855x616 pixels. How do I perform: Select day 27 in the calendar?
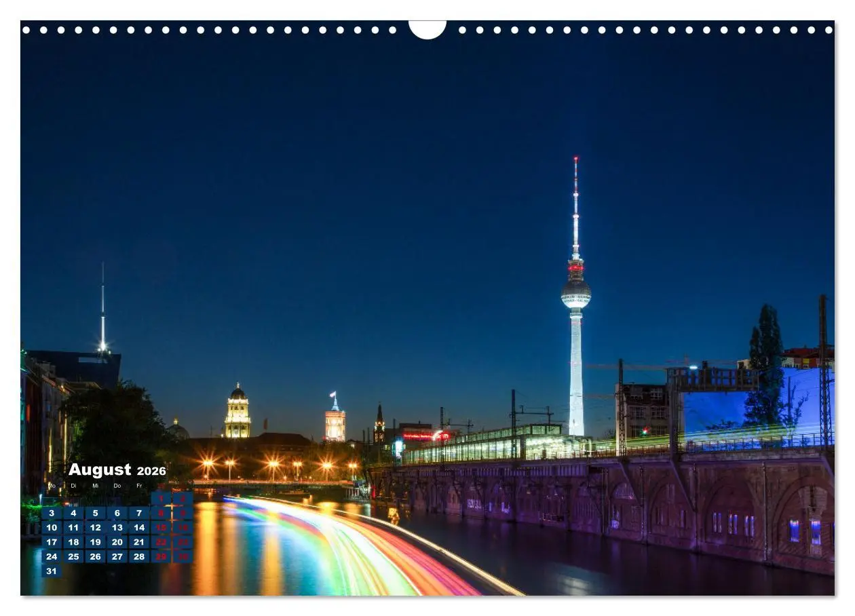click(117, 557)
